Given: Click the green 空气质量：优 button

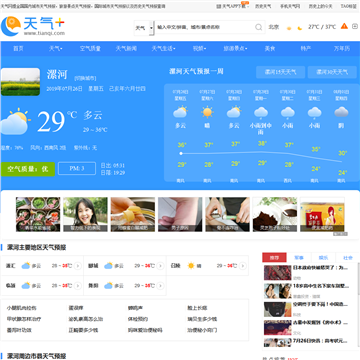Looking at the screenshot, I should pyautogui.click(x=28, y=169).
